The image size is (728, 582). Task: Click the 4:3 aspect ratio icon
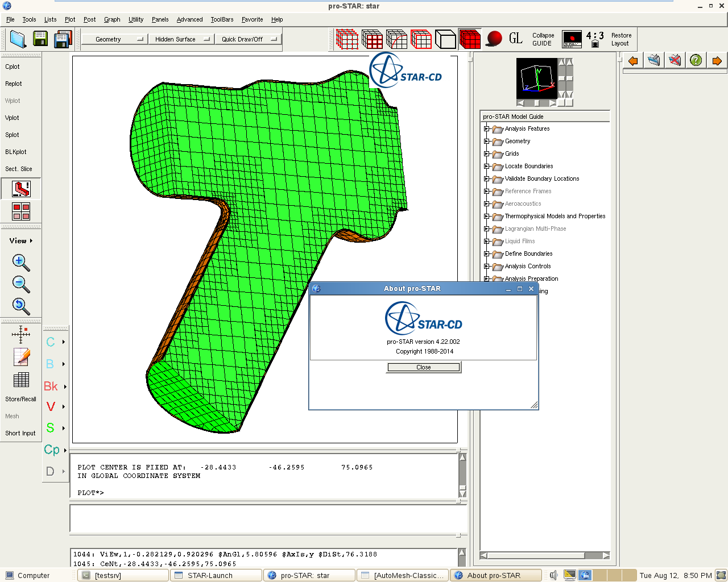[595, 39]
